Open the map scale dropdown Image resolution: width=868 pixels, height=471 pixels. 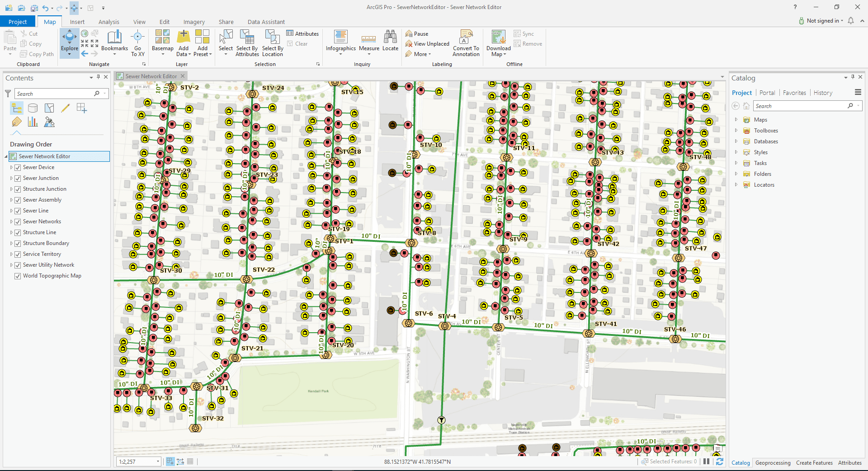[158, 462]
